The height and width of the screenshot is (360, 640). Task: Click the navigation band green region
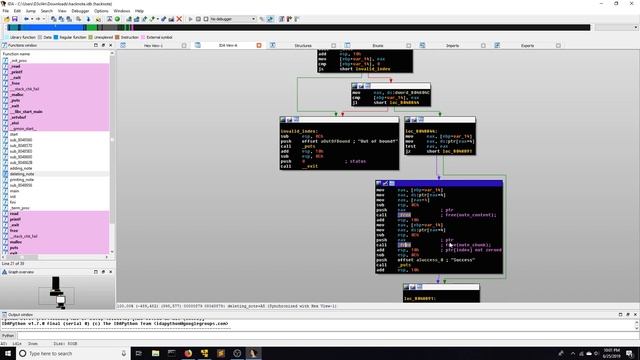(x=92, y=28)
